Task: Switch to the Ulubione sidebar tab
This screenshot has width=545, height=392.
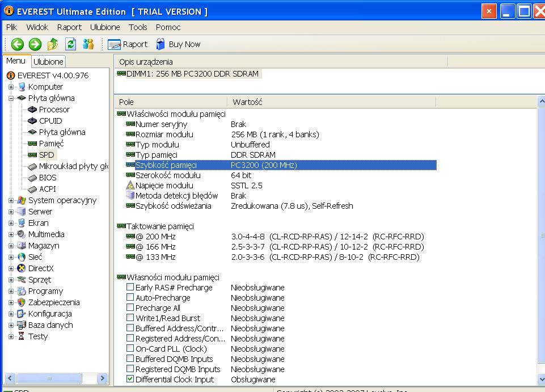Action: pyautogui.click(x=48, y=62)
